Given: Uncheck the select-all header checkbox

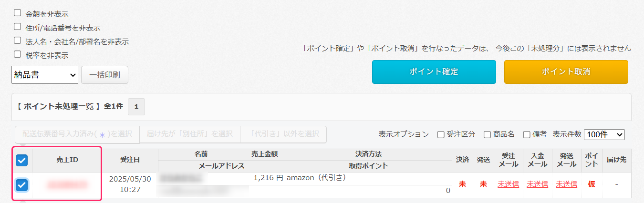Looking at the screenshot, I should pos(22,161).
